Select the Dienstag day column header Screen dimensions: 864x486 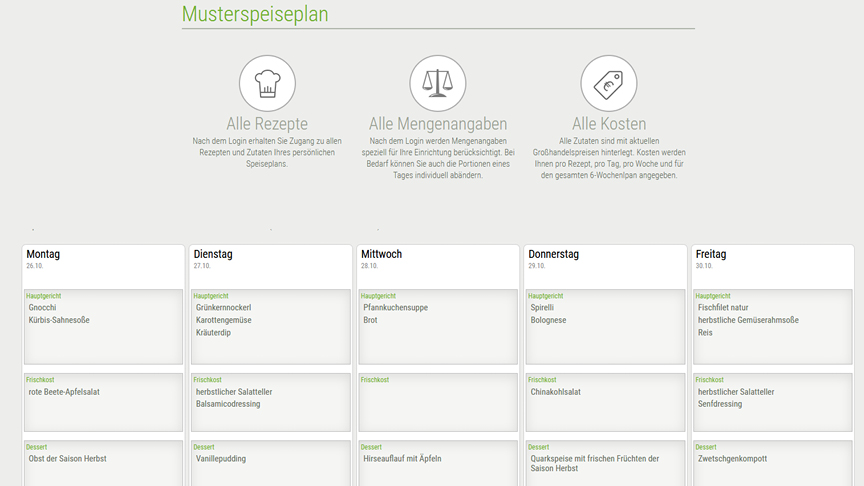point(213,254)
